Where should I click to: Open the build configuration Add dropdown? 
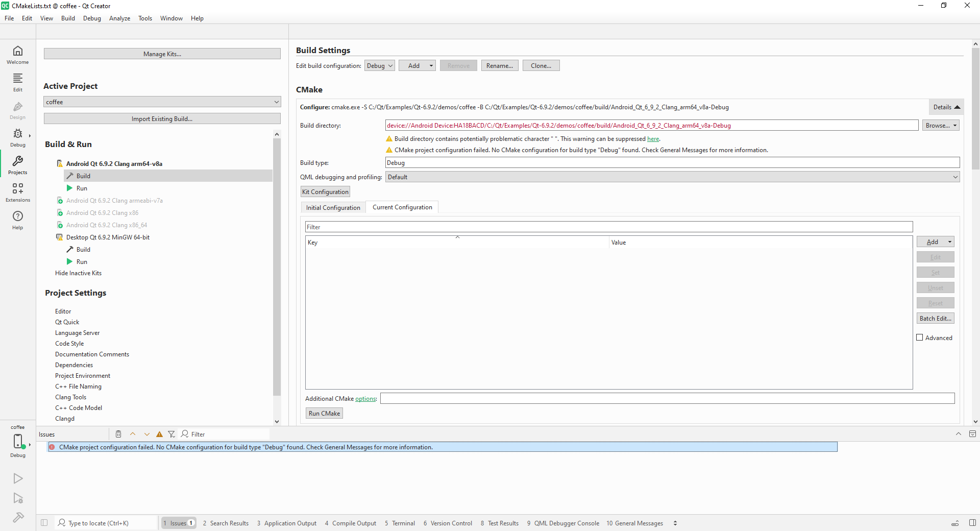[417, 66]
